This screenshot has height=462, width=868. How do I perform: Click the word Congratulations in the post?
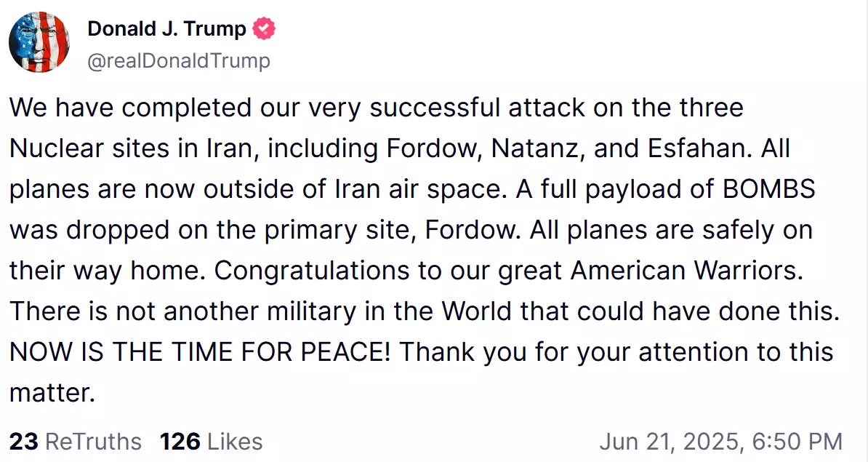click(312, 271)
